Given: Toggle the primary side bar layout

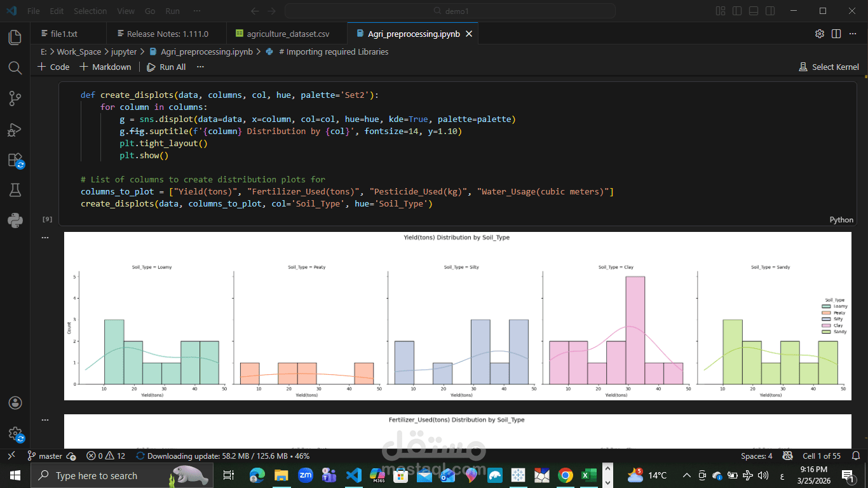Looking at the screenshot, I should click(737, 11).
